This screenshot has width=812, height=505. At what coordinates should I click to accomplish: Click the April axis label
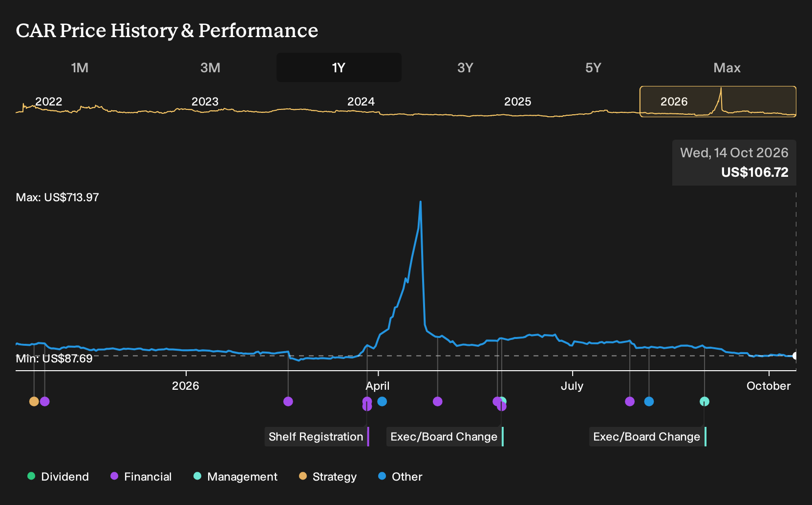[x=378, y=386]
